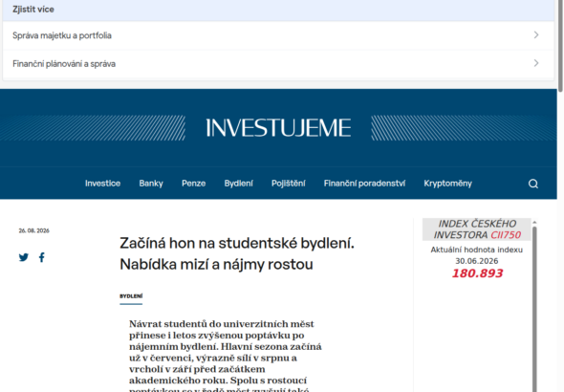Click the index widget scrollbar up arrow
This screenshot has height=392, width=564.
pos(534,222)
